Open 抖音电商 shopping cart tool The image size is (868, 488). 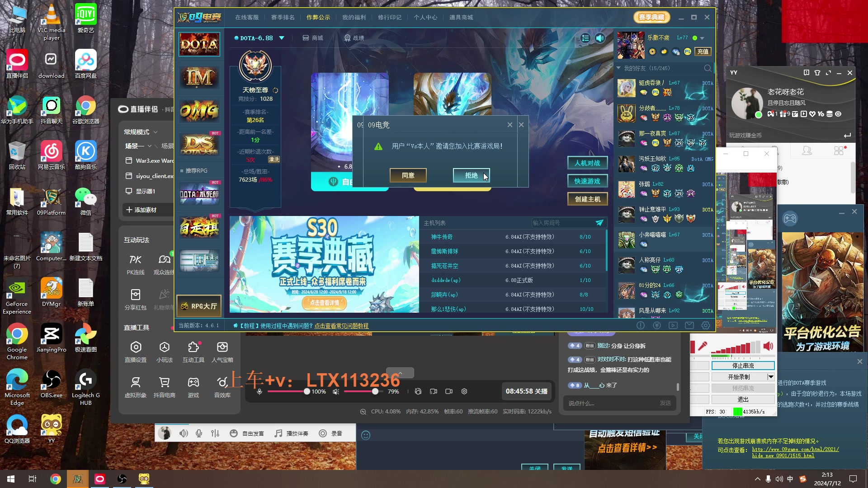pyautogui.click(x=165, y=387)
